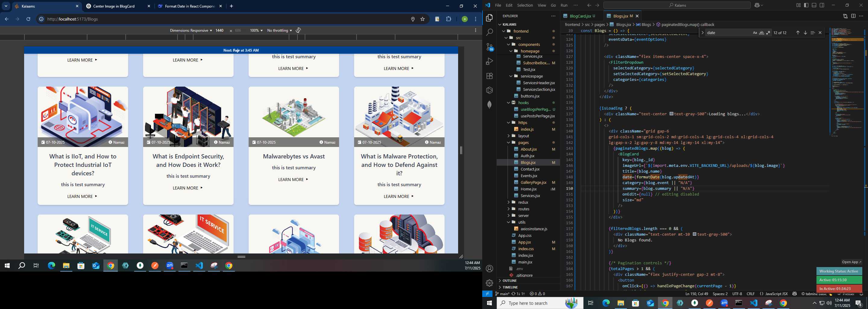Viewport: 868px width, 309px height.
Task: Open Source Control view with 55 badge
Action: coord(489,47)
